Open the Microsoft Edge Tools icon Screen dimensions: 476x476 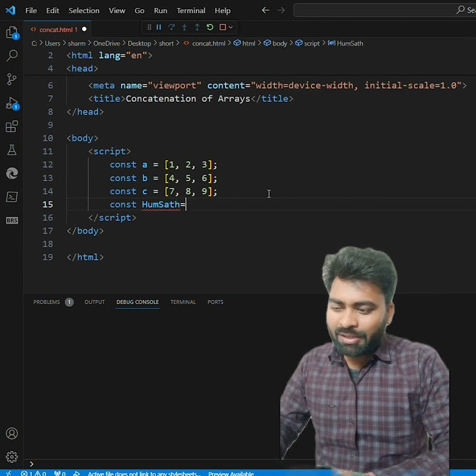(12, 173)
